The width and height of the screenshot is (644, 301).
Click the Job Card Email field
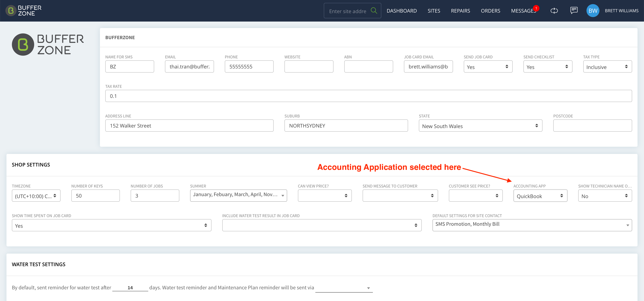[428, 66]
